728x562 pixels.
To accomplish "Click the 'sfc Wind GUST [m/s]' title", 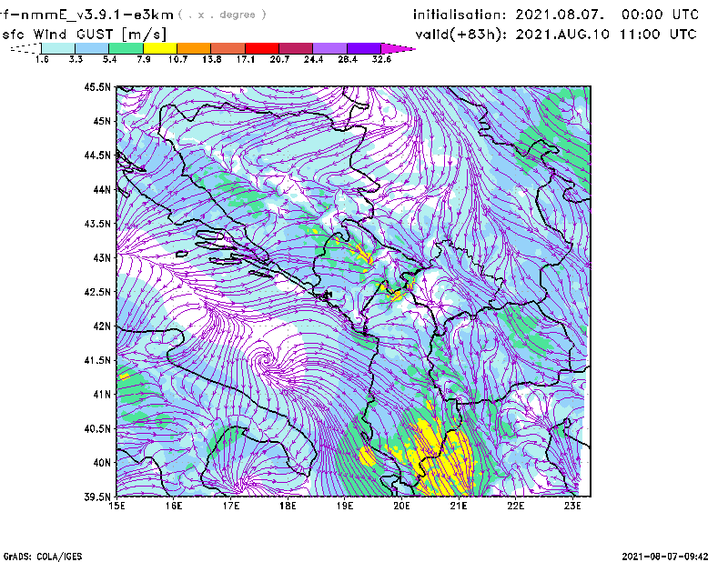I will click(84, 35).
